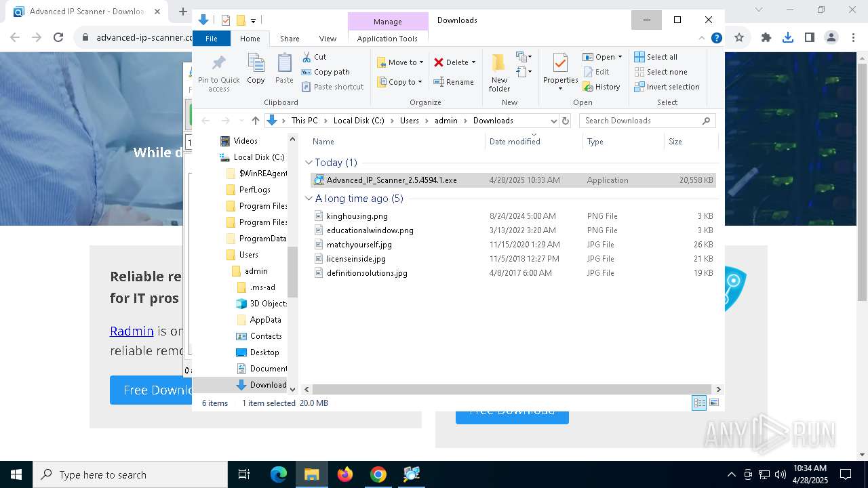868x488 pixels.
Task: Switch to the Home ribbon tab
Action: (250, 39)
